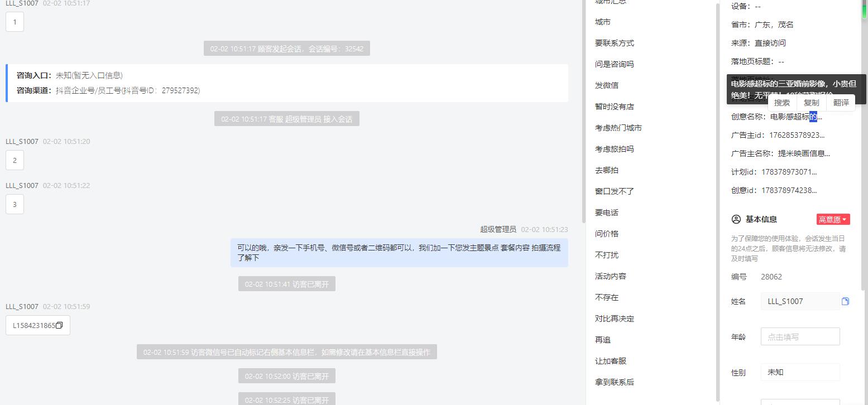Select the quick reply 对比再决定
The image size is (868, 405).
click(x=615, y=319)
